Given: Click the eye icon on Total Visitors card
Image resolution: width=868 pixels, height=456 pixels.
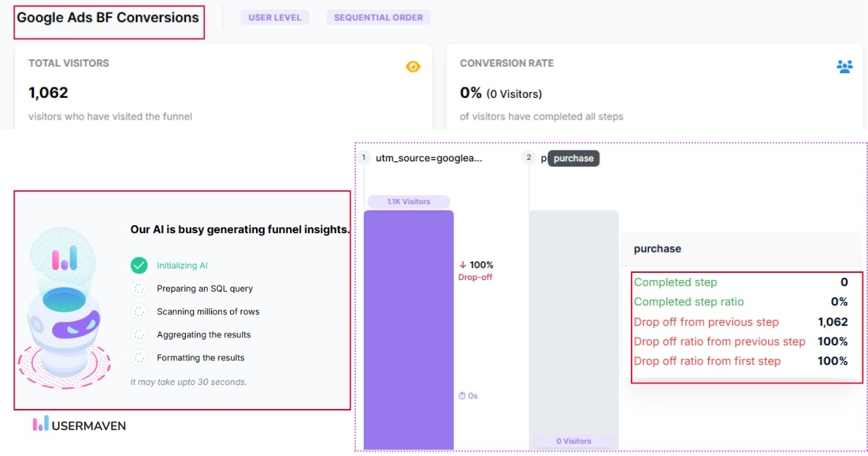Looking at the screenshot, I should 413,66.
